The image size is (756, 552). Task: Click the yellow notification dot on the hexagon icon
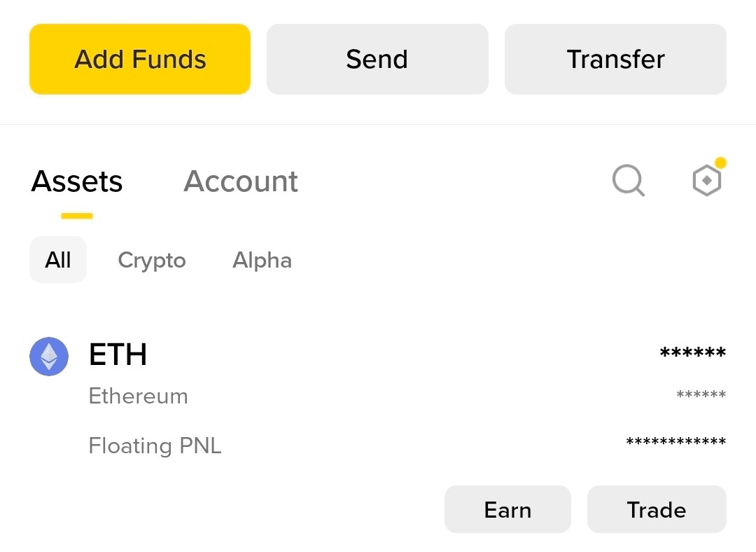(720, 163)
